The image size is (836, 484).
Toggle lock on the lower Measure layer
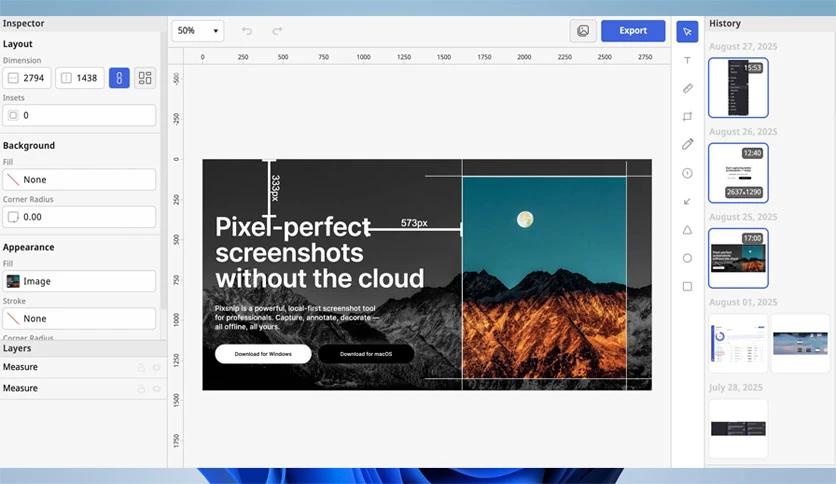141,389
